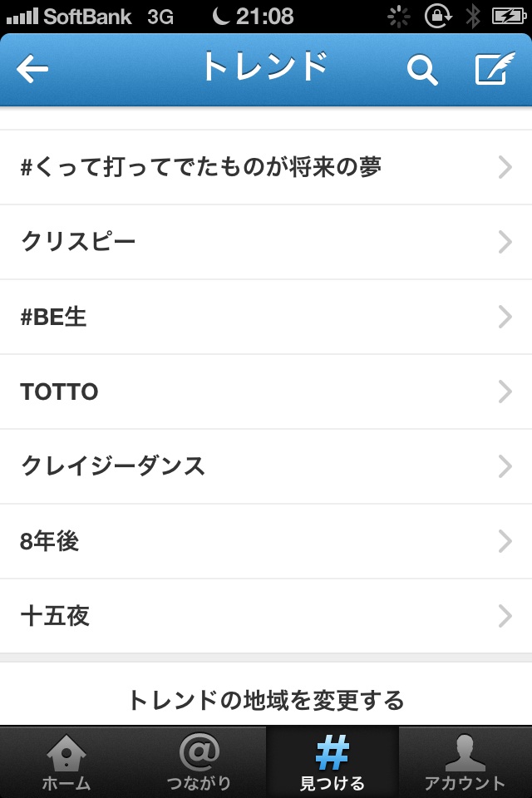
Task: Expand chevron next to クリスピー
Action: coord(505,242)
